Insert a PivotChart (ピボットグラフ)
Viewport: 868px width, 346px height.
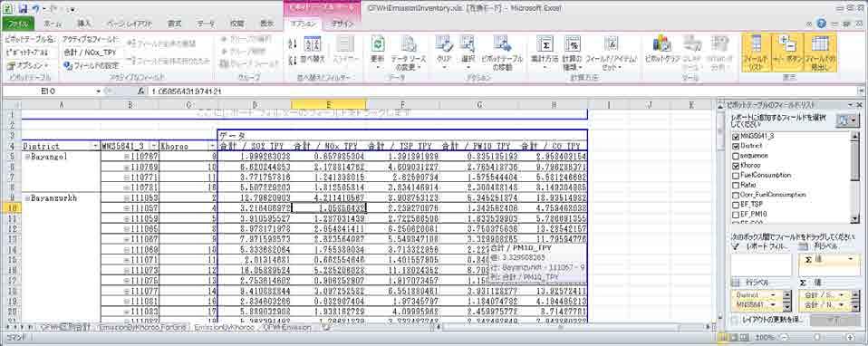662,50
